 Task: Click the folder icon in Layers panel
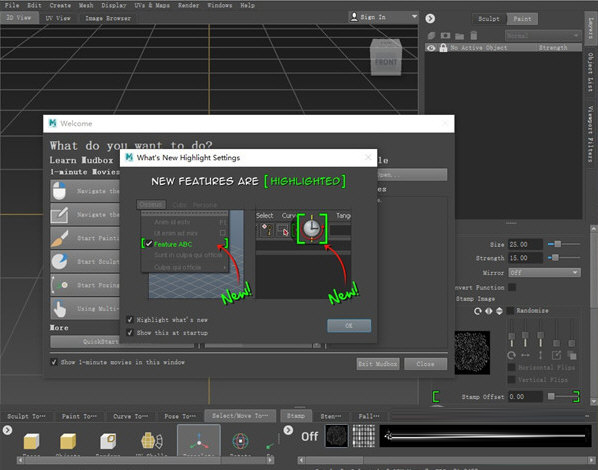pyautogui.click(x=460, y=36)
